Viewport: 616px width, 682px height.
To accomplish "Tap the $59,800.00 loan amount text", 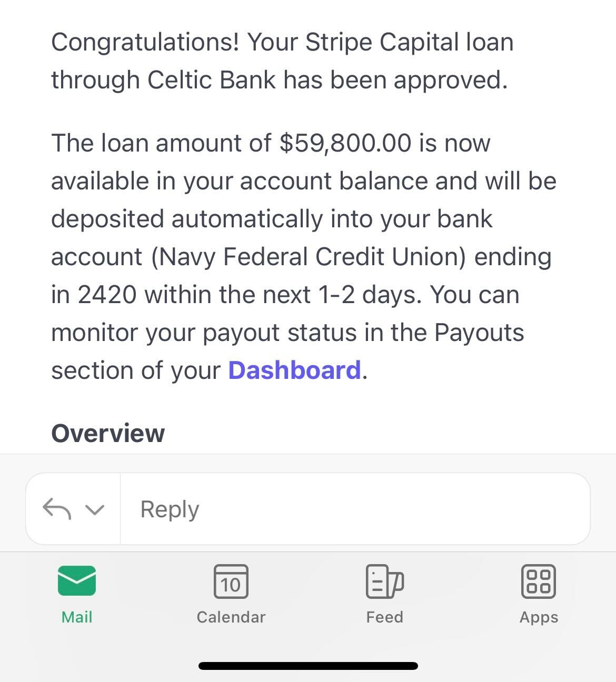I will click(345, 143).
